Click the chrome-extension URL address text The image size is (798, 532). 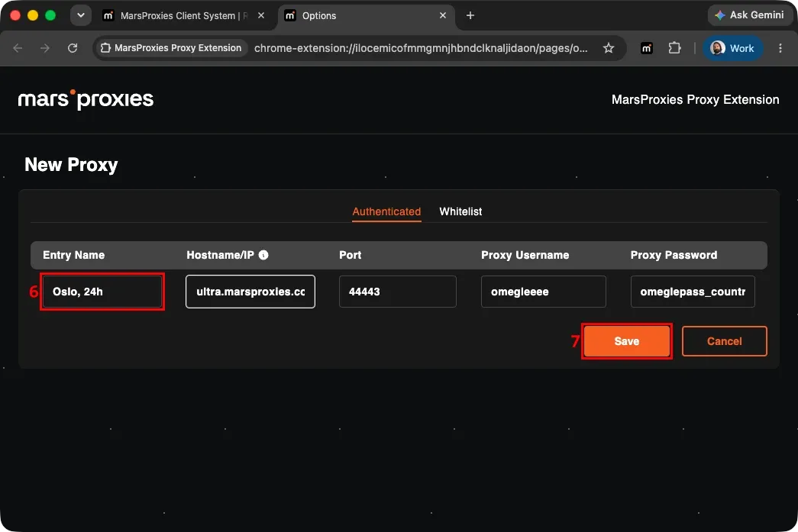(x=421, y=48)
